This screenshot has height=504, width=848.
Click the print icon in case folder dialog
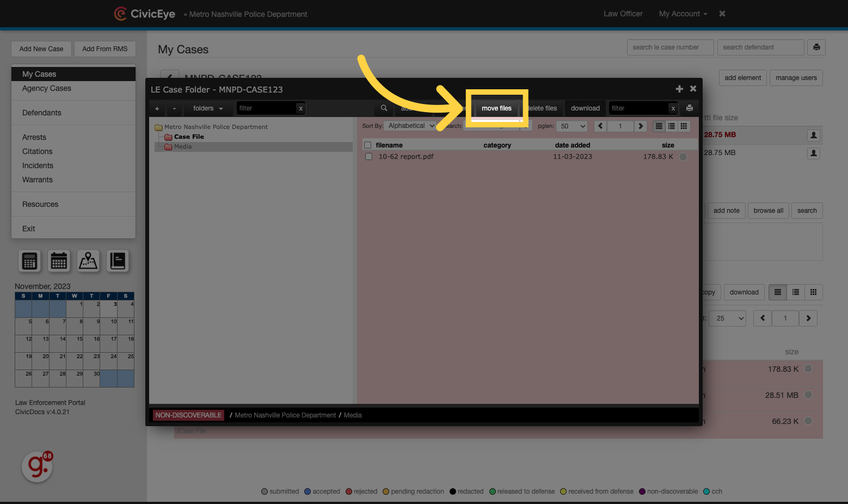pos(690,108)
